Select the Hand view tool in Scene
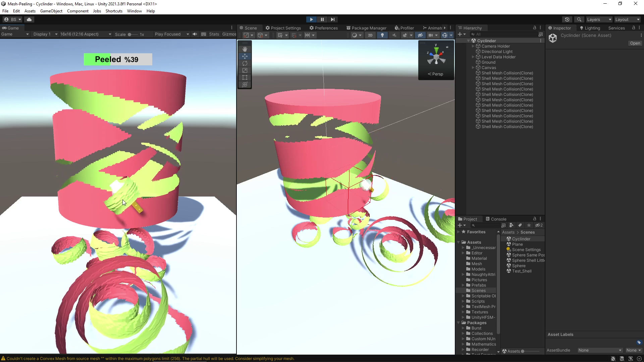The height and width of the screenshot is (362, 644). click(245, 49)
